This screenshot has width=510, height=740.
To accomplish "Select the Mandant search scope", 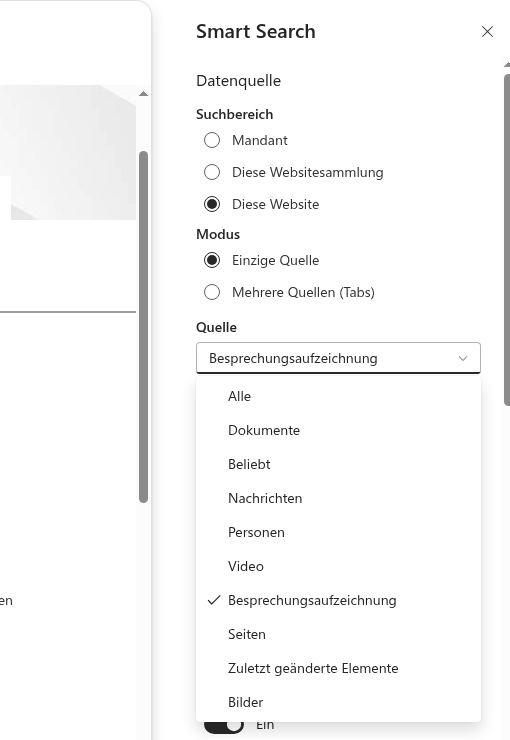I will point(212,140).
